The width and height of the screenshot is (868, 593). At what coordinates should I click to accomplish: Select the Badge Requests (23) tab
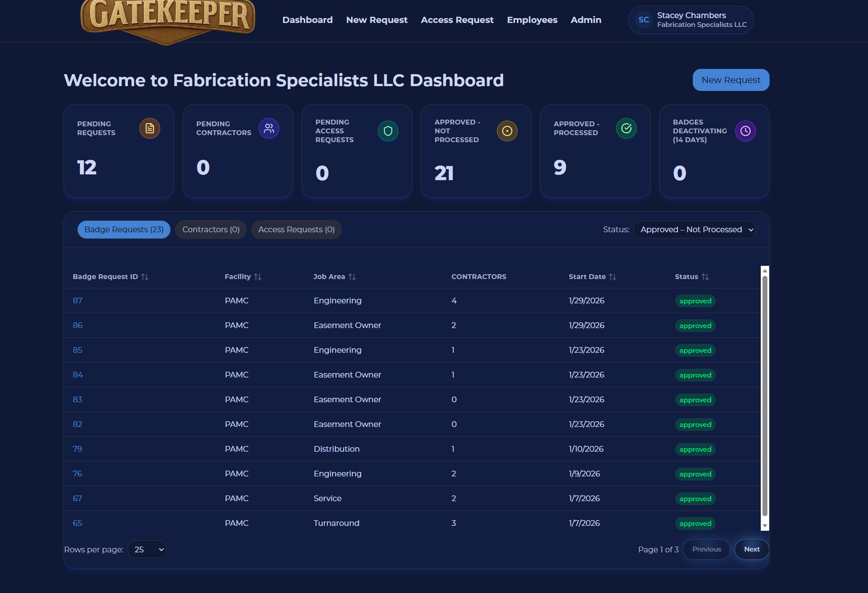[124, 230]
